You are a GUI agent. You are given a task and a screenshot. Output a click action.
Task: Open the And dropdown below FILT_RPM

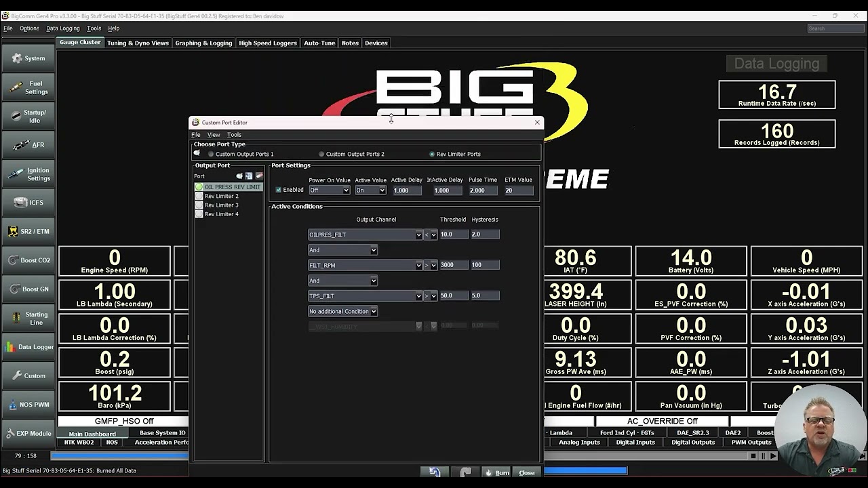pyautogui.click(x=342, y=281)
